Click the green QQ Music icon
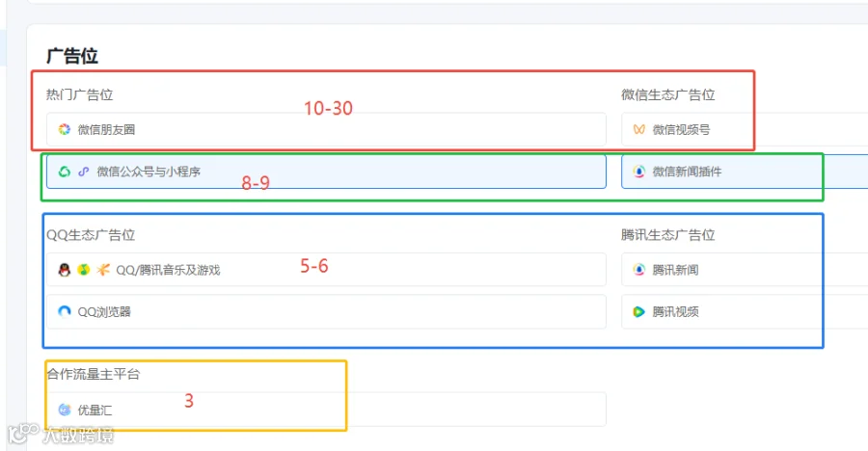The image size is (868, 451). tap(84, 270)
